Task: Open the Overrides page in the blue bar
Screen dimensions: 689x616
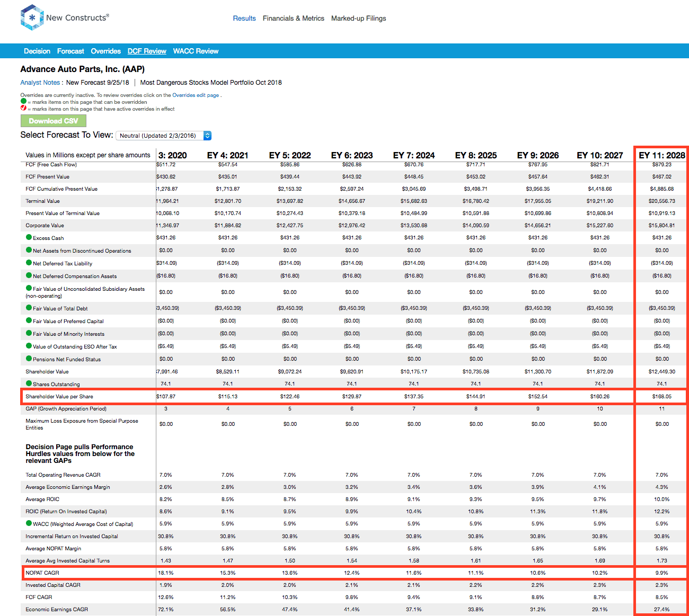Action: (x=106, y=51)
